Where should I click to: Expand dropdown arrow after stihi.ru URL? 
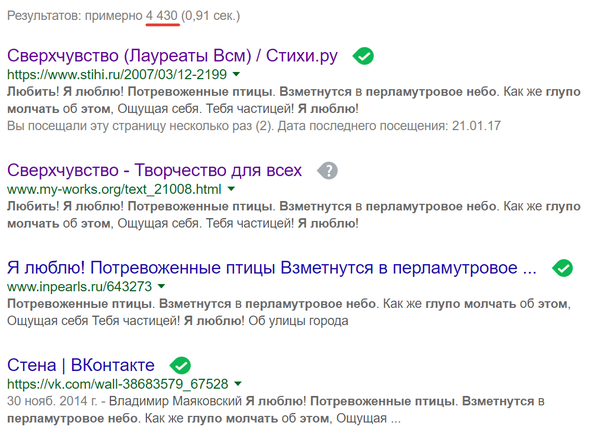(x=236, y=74)
